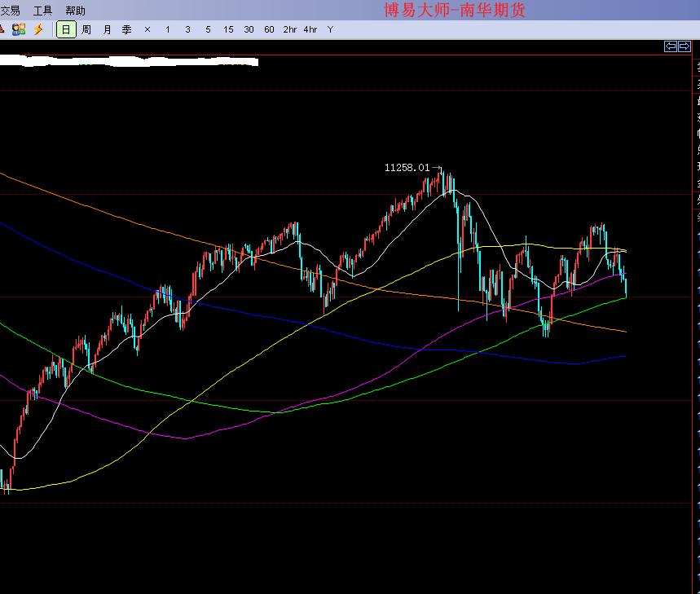This screenshot has height=594, width=700.
Task: Click the × period button in toolbar
Action: (147, 29)
